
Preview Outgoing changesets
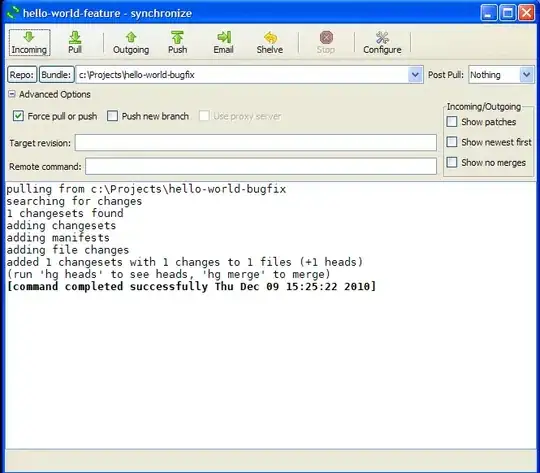coord(131,43)
